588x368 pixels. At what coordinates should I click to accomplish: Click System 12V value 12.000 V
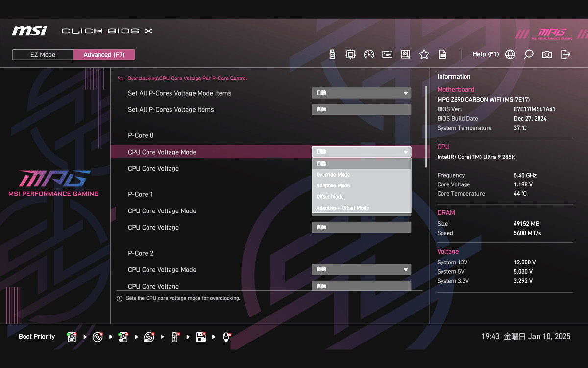click(x=525, y=263)
